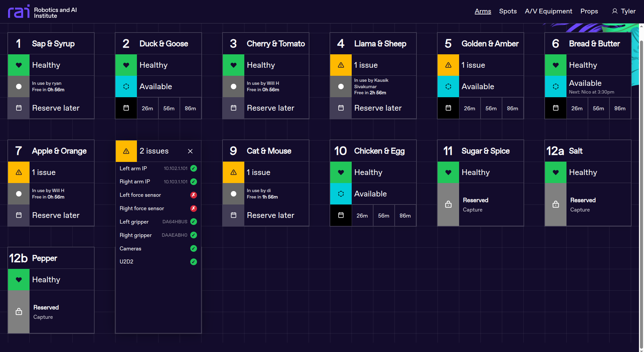Reserve Chicken & Egg for 56m

pos(384,216)
